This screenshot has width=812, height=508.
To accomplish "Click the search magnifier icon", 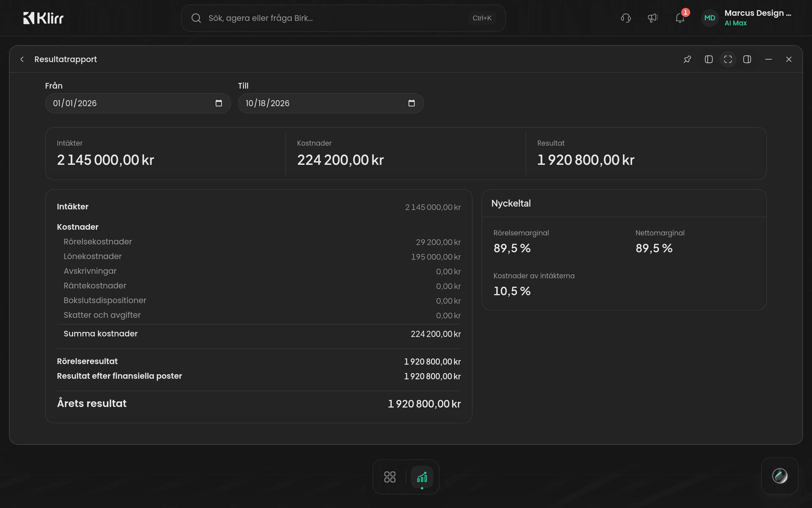I will (x=196, y=18).
